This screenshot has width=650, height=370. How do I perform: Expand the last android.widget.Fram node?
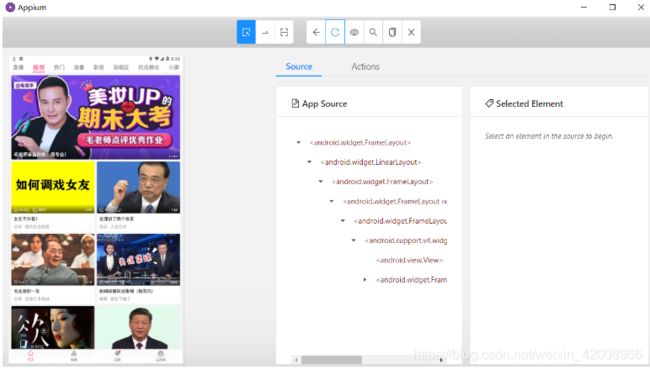pyautogui.click(x=365, y=280)
